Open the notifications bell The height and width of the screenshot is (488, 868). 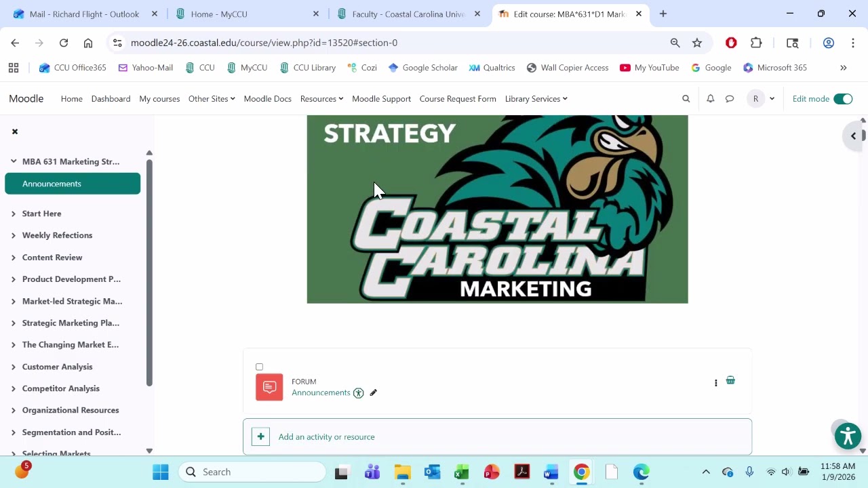(x=710, y=99)
